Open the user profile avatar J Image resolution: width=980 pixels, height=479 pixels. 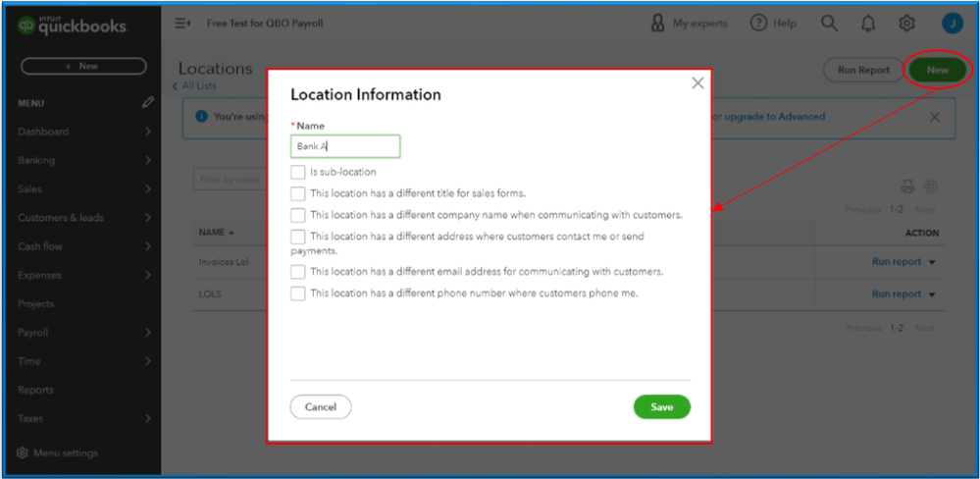pos(952,24)
